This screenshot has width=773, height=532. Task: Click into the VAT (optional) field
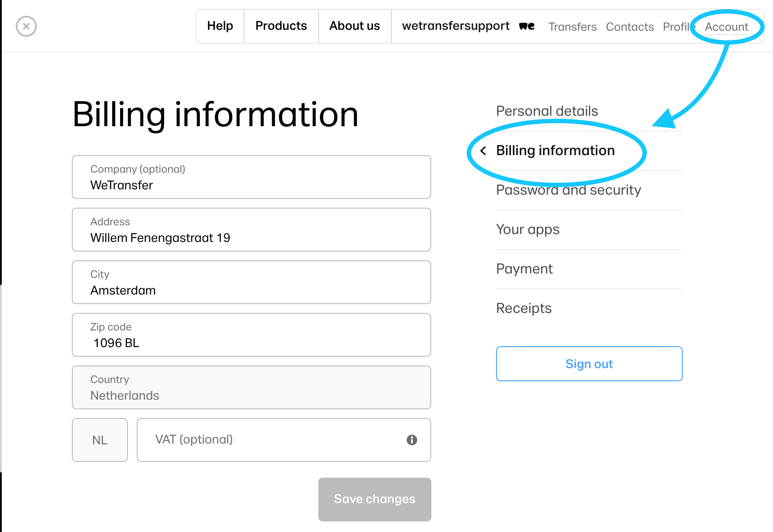284,440
